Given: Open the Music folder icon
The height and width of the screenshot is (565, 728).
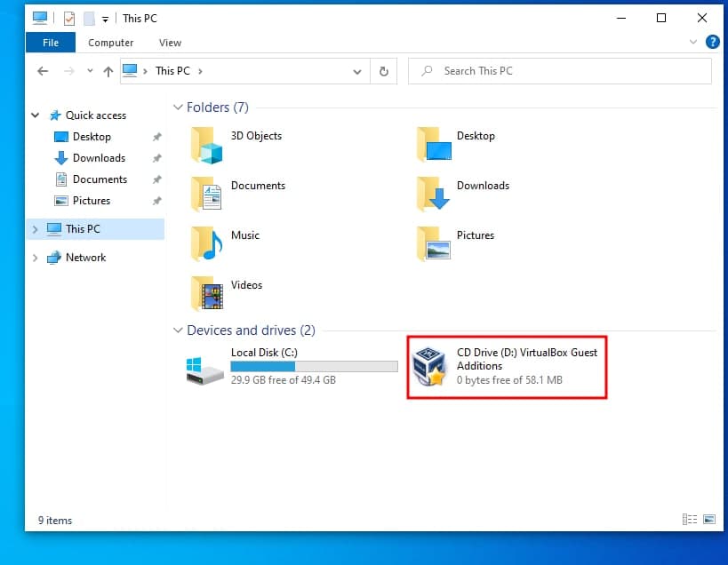Looking at the screenshot, I should tap(206, 244).
